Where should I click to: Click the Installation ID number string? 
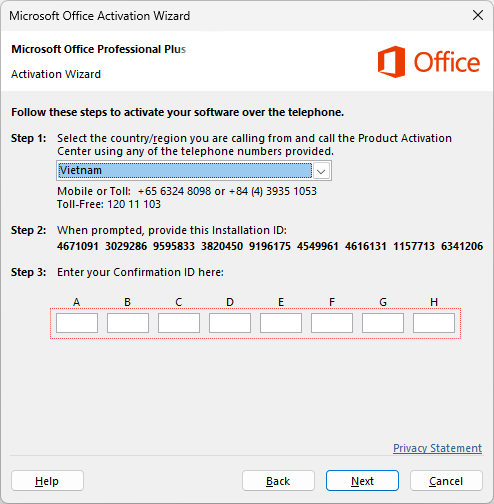(x=270, y=246)
